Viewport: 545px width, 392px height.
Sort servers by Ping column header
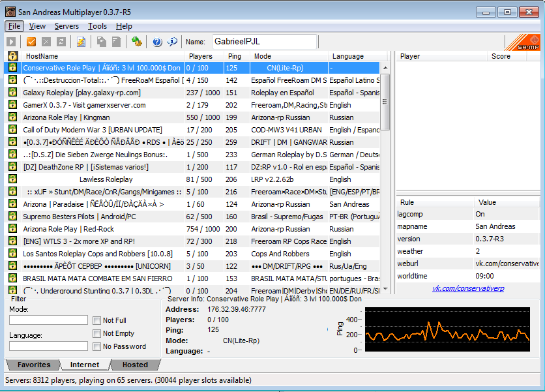click(x=237, y=56)
